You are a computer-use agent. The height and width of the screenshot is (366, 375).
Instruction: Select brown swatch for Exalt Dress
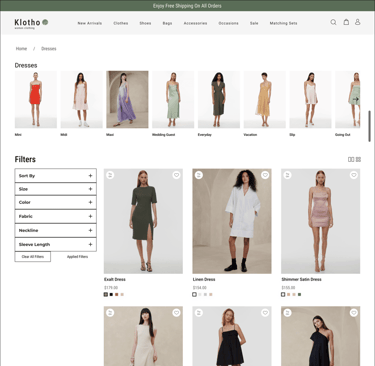click(117, 294)
